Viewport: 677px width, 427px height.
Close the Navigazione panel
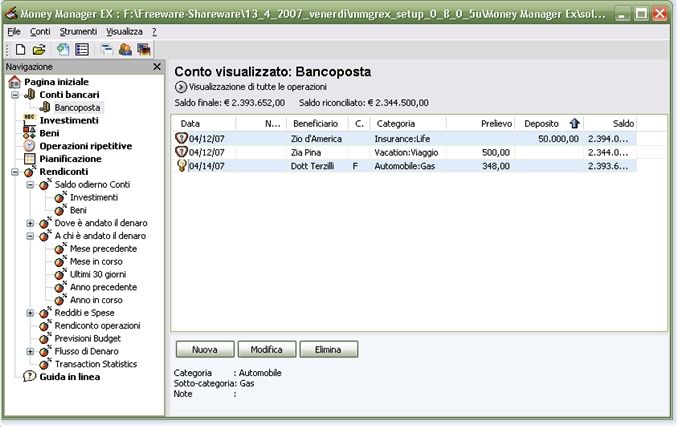pyautogui.click(x=157, y=66)
